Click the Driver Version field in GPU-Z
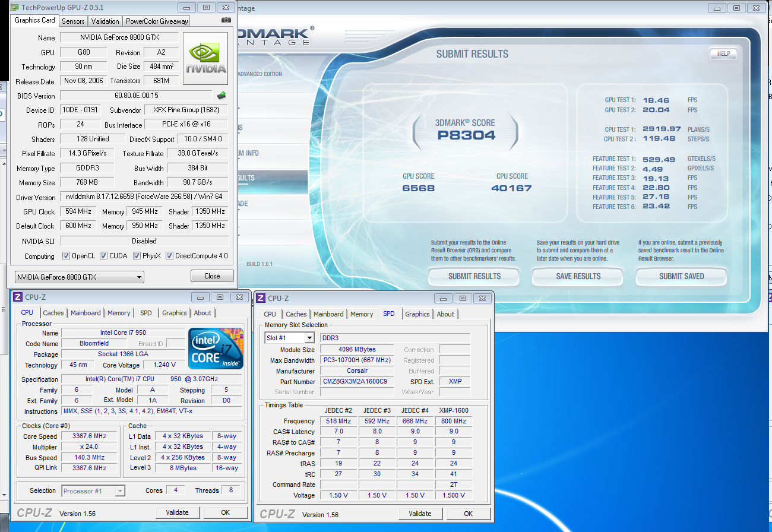 click(x=144, y=197)
